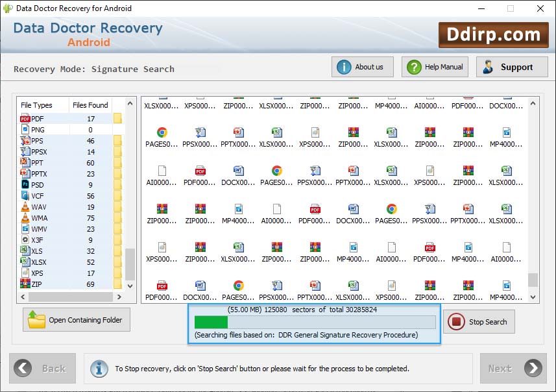Select PDF000... file in row starting with AI0000...
Screen dimensions: 556x392
[200, 175]
